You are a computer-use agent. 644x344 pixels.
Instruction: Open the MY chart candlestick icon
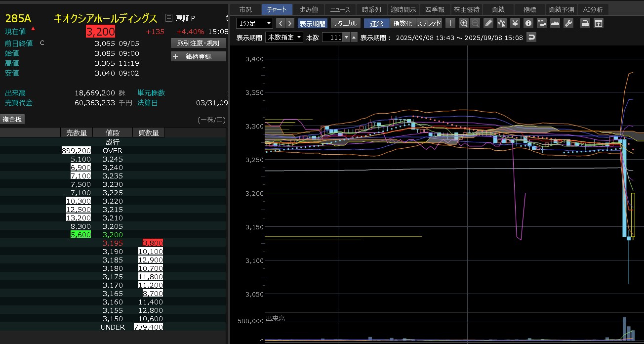pyautogui.click(x=542, y=23)
